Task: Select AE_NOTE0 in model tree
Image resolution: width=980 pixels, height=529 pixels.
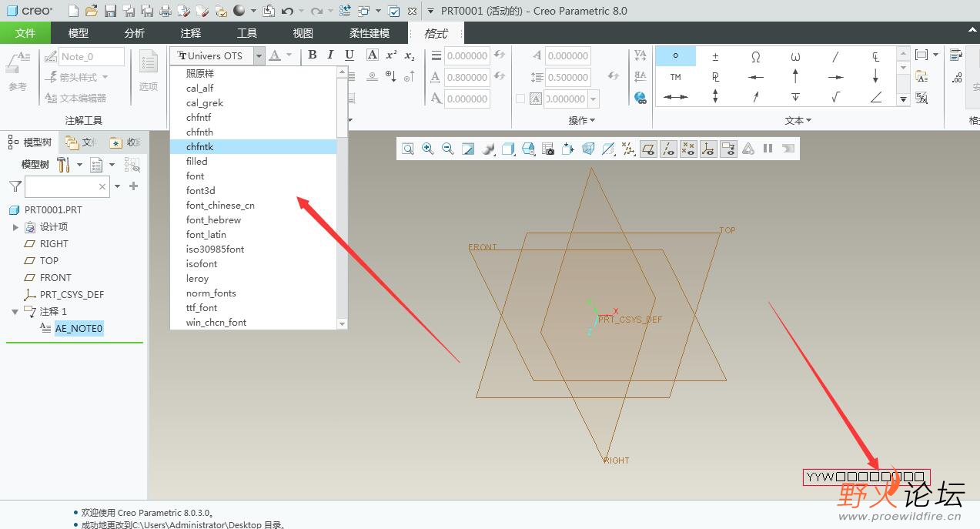Action: pos(79,329)
